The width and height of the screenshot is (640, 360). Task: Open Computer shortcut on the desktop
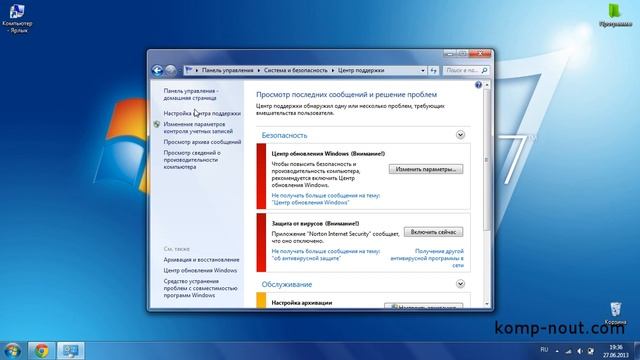point(17,18)
